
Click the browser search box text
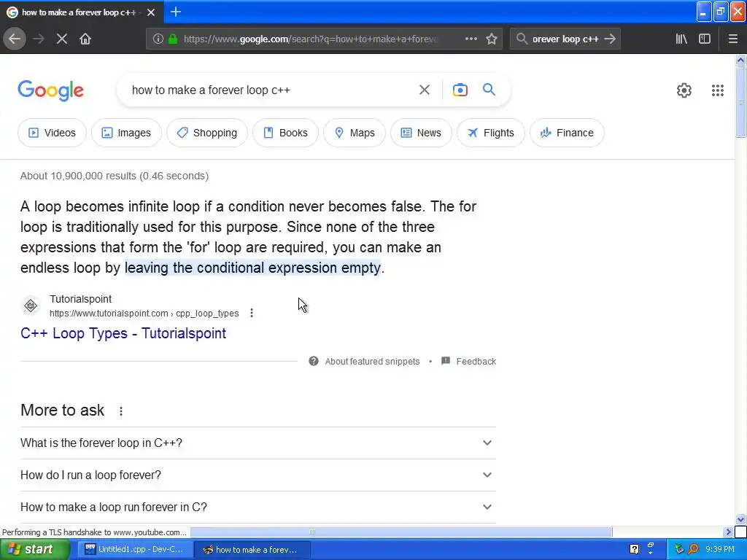(565, 39)
